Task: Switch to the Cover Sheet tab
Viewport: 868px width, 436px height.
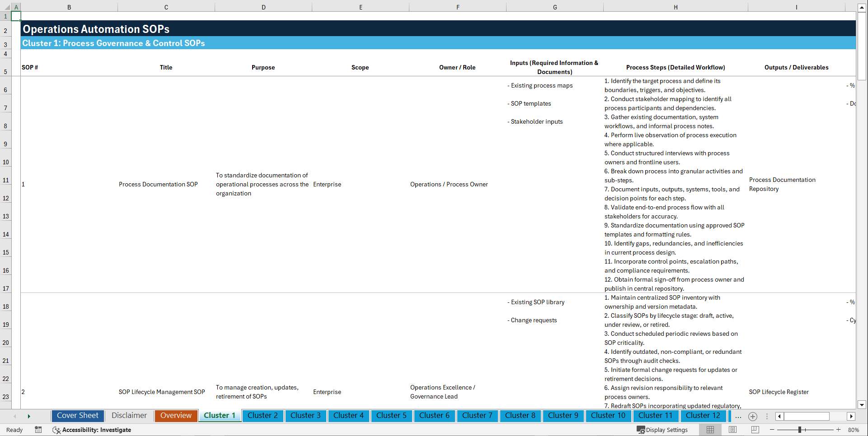Action: tap(77, 416)
